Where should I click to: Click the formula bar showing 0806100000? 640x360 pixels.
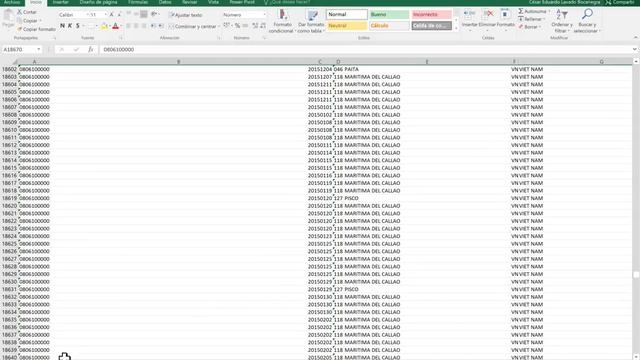coord(365,49)
